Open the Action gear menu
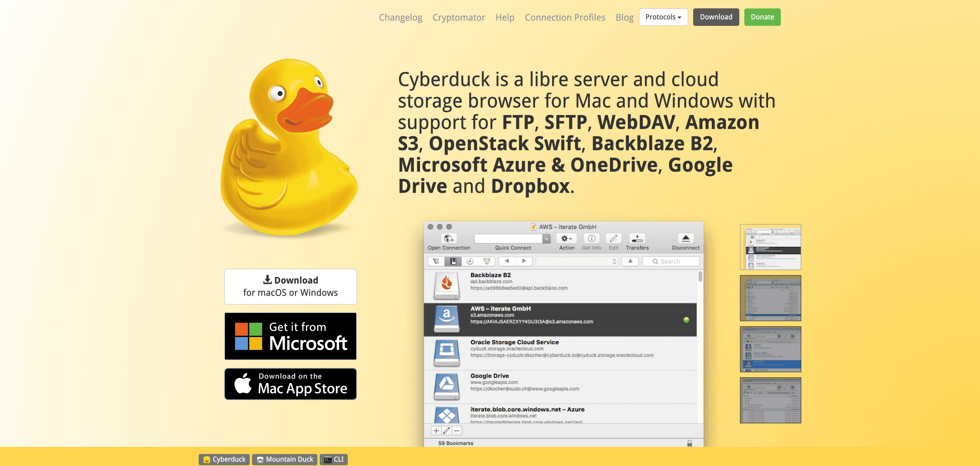 point(566,239)
